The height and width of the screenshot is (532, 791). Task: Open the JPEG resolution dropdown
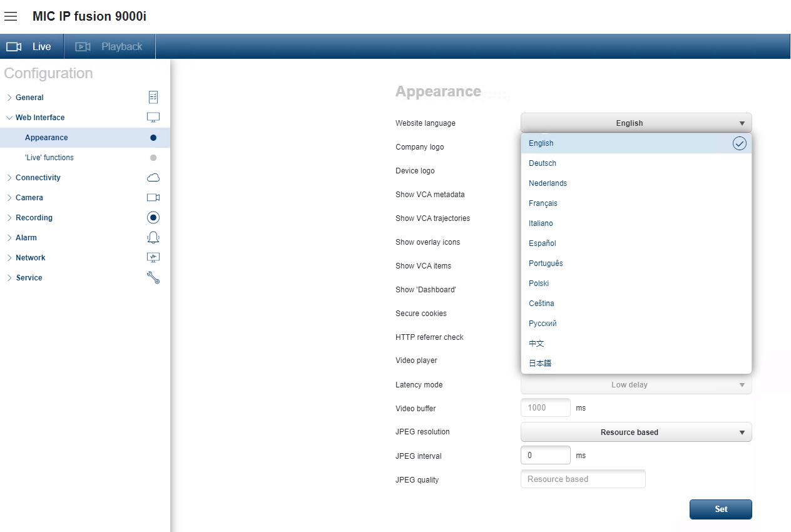tap(636, 432)
